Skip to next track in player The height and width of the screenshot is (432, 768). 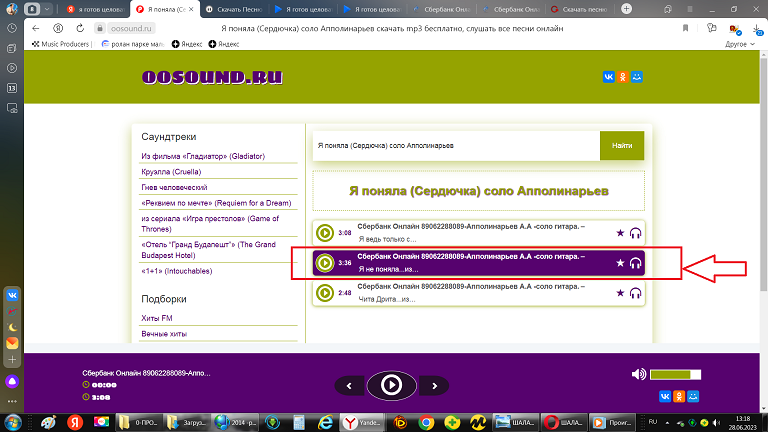point(434,386)
